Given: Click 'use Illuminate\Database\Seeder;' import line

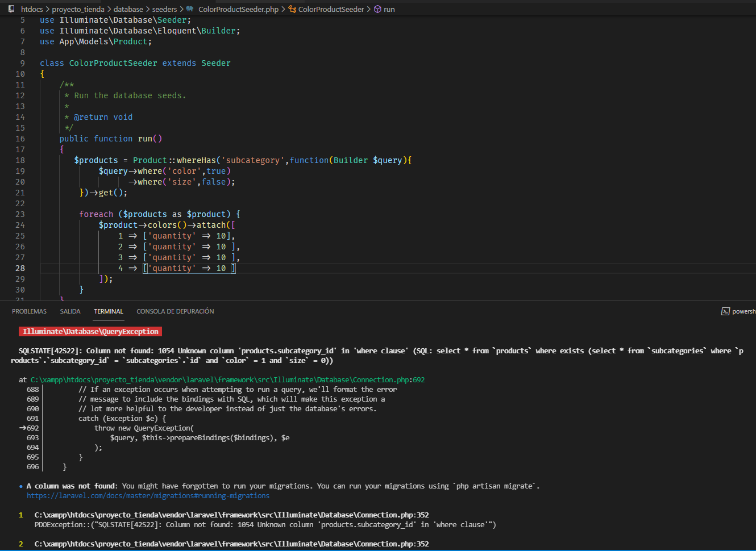Looking at the screenshot, I should 115,20.
